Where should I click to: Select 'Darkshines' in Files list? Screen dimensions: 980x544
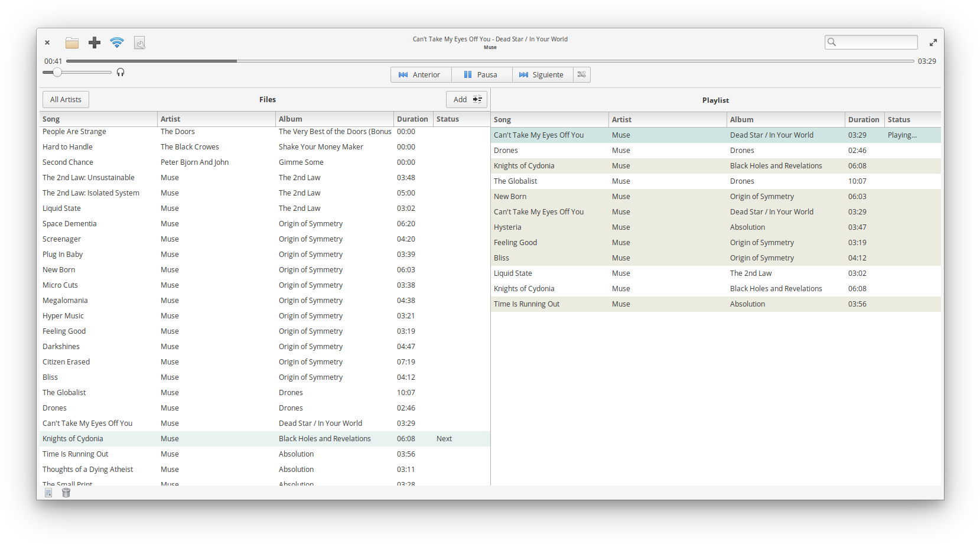coord(265,347)
